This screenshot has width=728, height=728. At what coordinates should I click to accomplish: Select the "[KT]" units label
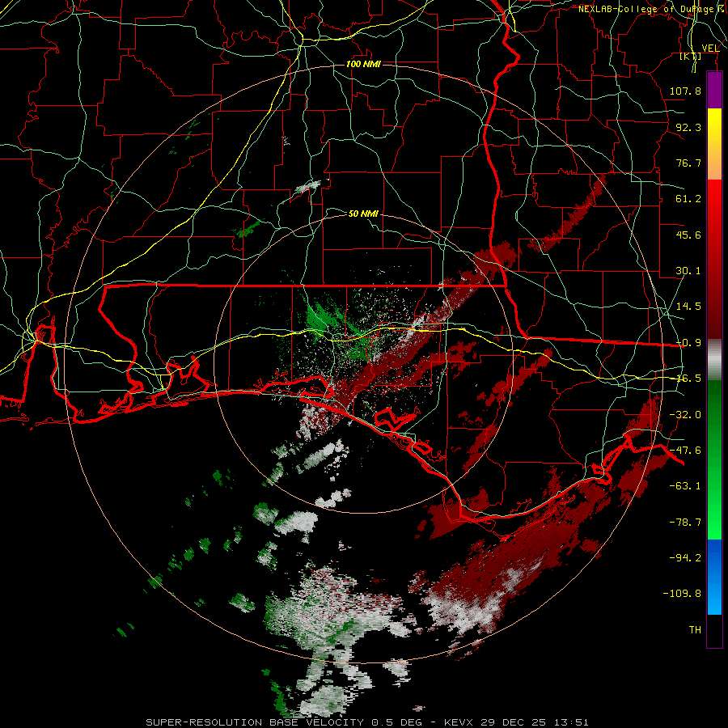point(691,57)
